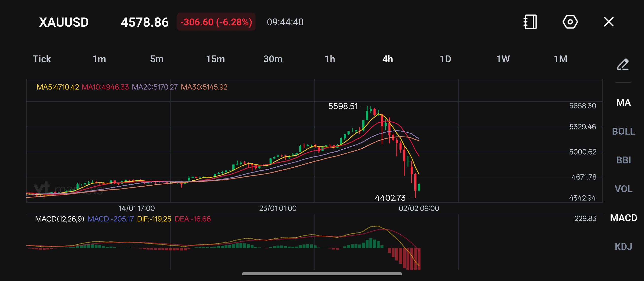Tap the latest green candlestick

pyautogui.click(x=419, y=187)
